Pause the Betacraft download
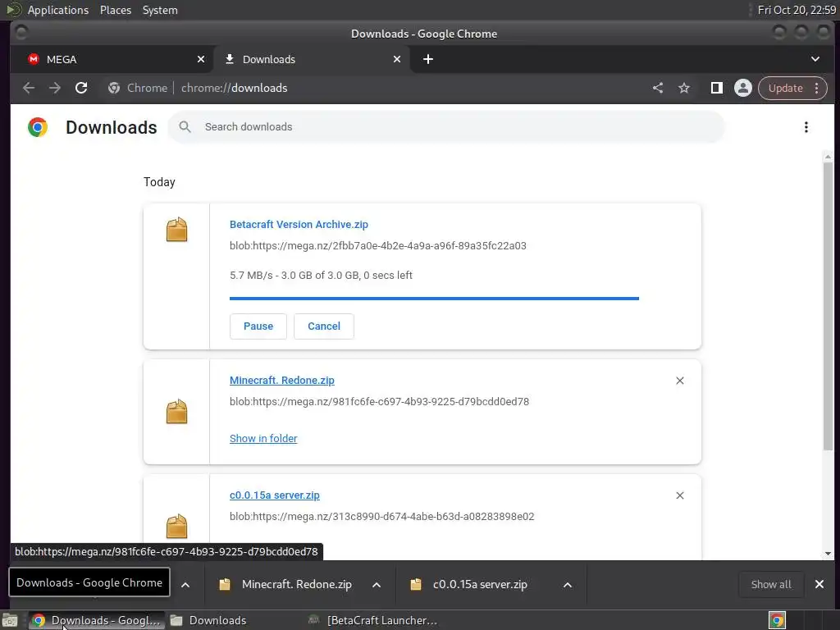840x630 pixels. point(258,326)
